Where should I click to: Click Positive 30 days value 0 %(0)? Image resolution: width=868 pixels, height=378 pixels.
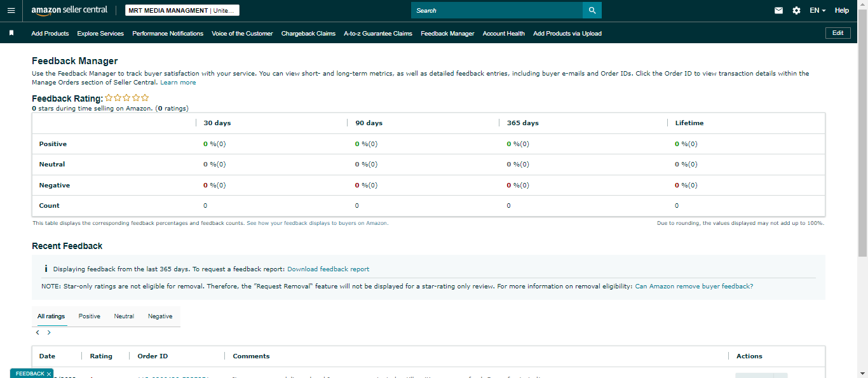(x=215, y=144)
